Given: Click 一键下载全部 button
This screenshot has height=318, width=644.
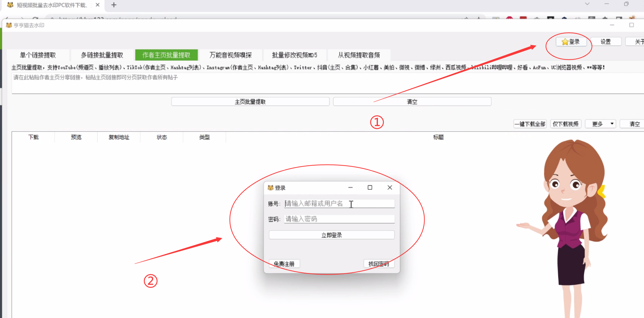Looking at the screenshot, I should click(530, 124).
